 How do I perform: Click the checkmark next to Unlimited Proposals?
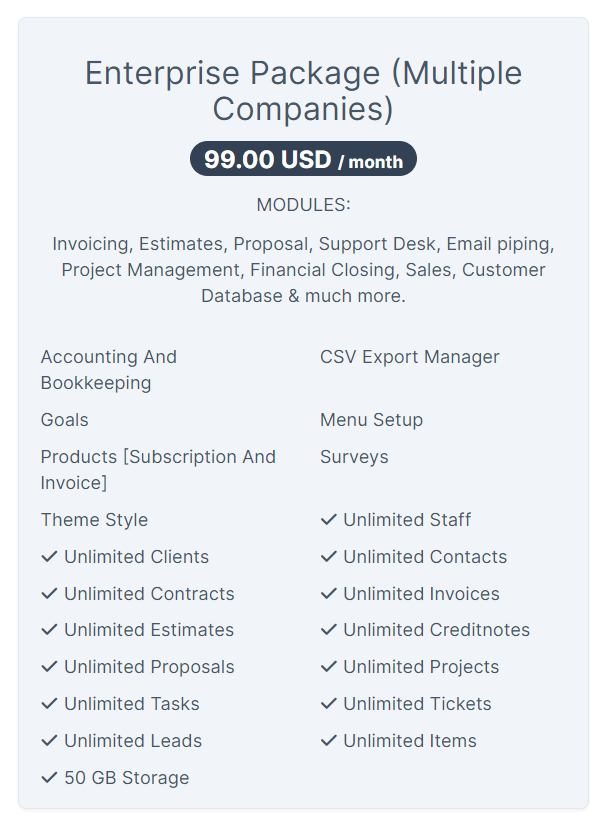tap(49, 667)
